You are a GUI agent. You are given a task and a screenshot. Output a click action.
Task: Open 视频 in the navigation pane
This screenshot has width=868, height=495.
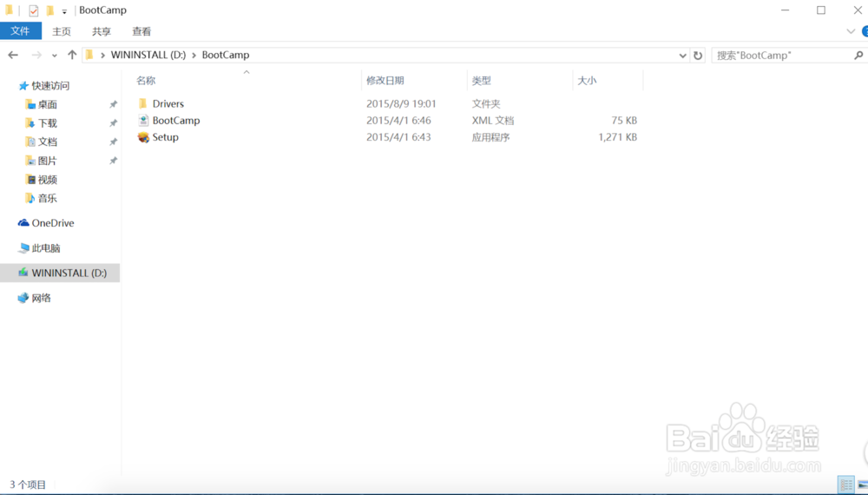pos(48,180)
